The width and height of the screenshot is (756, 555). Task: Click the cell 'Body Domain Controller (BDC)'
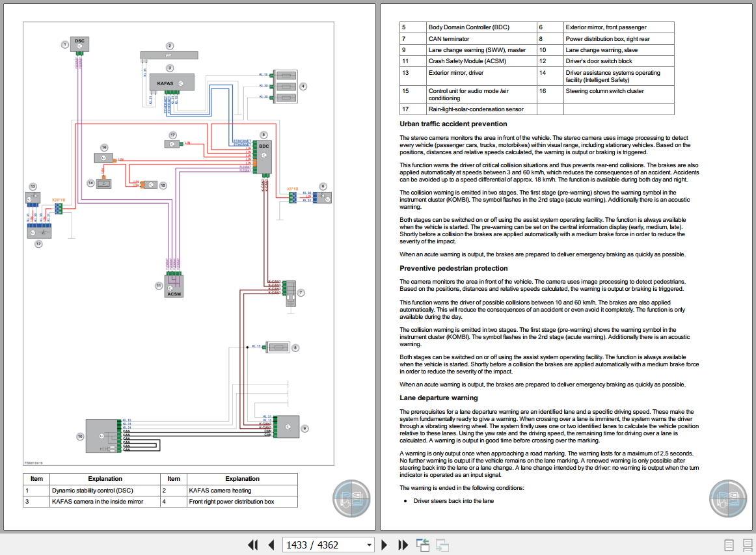tap(481, 27)
